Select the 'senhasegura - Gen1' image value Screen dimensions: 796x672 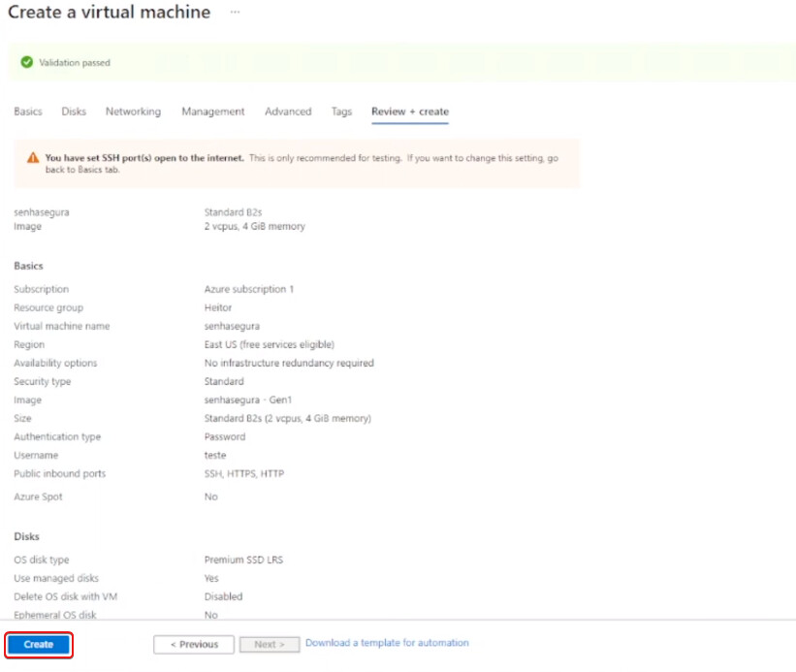(x=248, y=400)
